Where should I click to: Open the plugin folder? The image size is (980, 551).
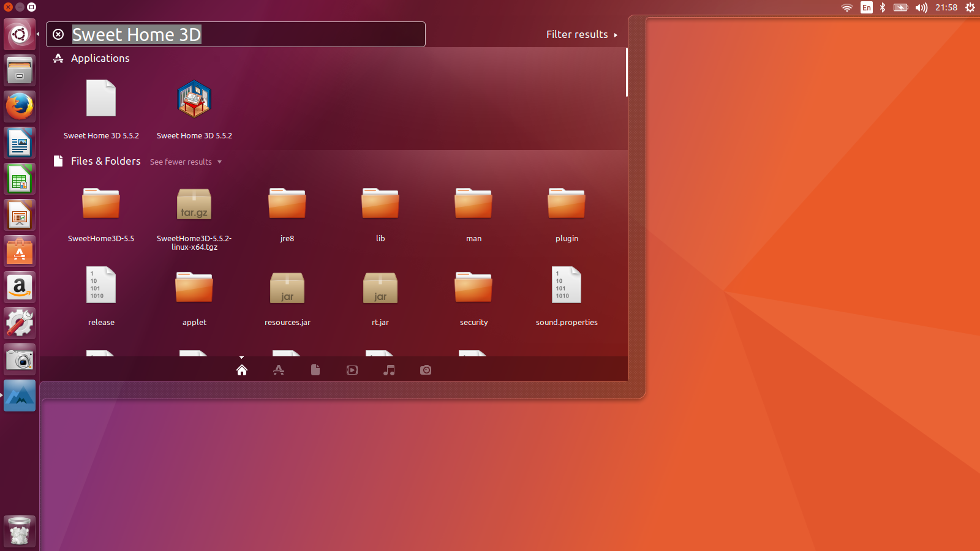567,214
